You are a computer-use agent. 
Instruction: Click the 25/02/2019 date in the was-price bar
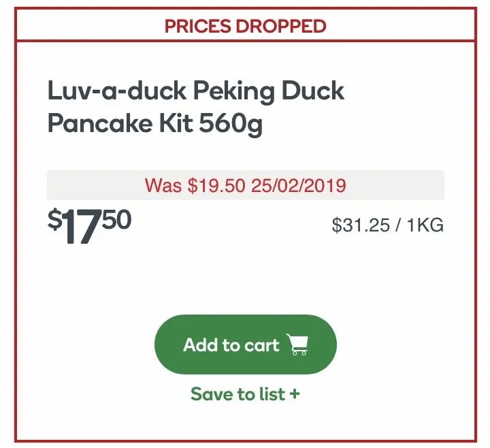coord(299,185)
